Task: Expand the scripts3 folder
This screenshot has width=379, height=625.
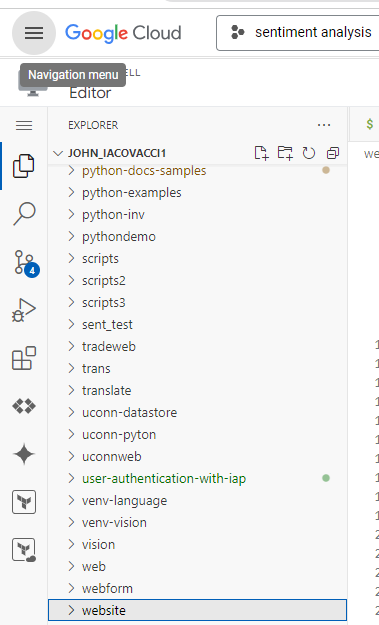Action: [71, 303]
